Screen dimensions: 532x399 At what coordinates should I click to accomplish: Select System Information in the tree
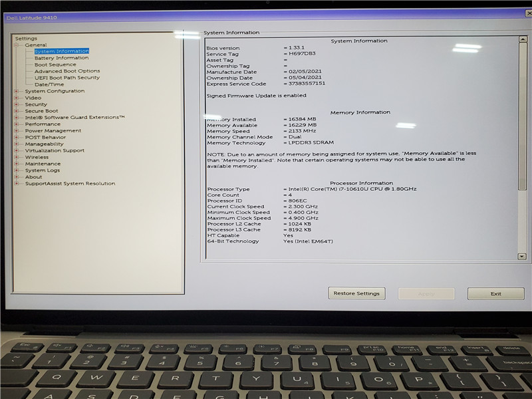pos(62,51)
